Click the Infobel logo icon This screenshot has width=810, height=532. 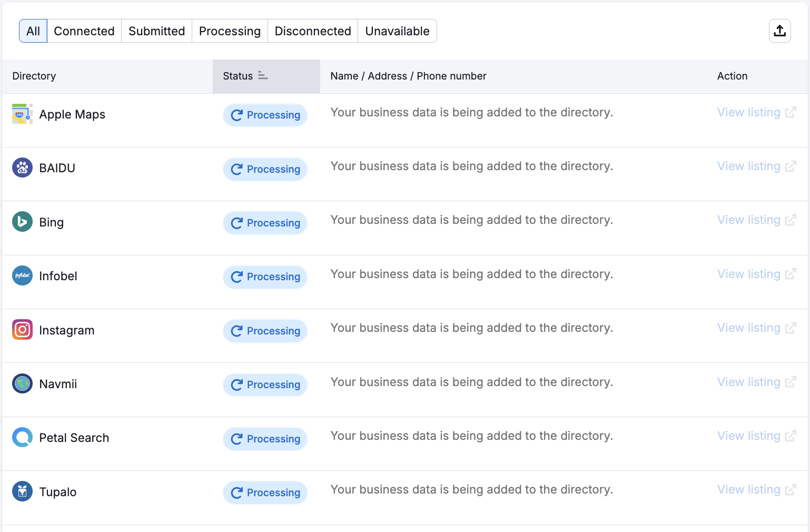coord(22,275)
